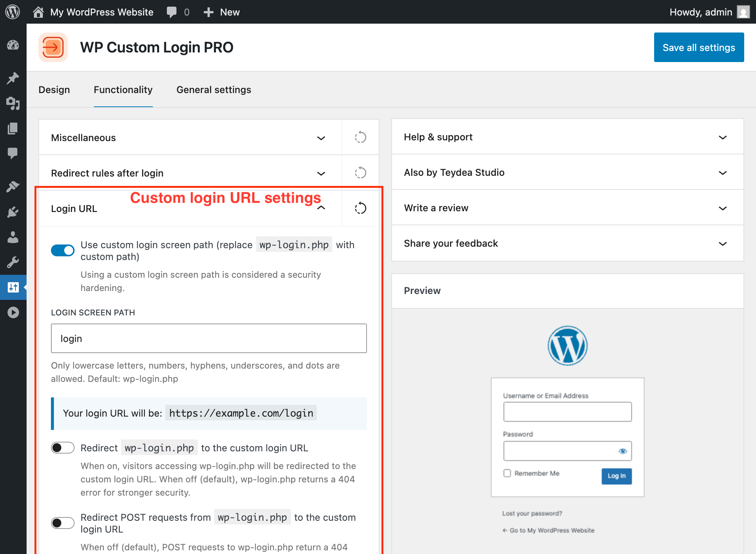Click the Save all settings button
The height and width of the screenshot is (554, 756).
point(698,47)
